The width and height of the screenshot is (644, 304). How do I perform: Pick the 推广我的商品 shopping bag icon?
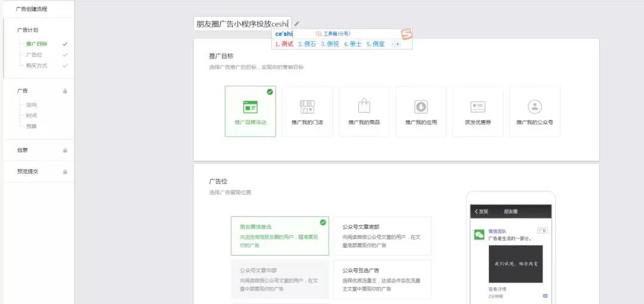(x=364, y=107)
